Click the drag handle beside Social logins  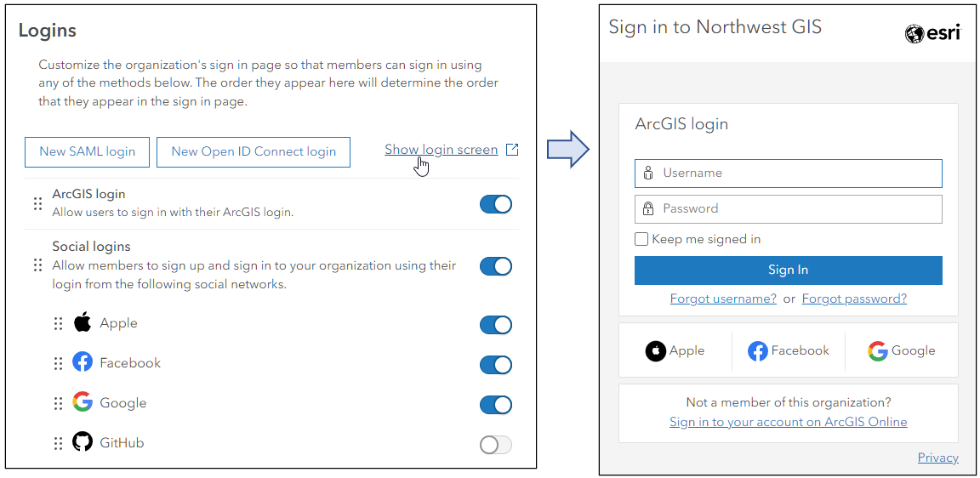pos(37,265)
